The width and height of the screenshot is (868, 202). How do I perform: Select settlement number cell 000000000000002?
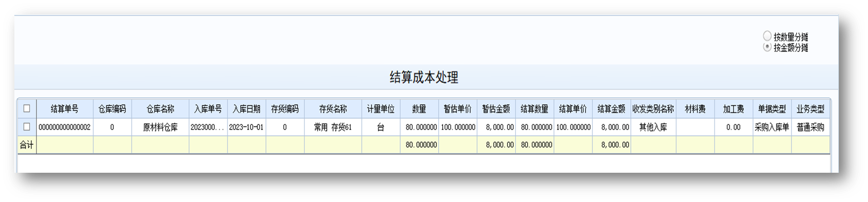(x=65, y=127)
